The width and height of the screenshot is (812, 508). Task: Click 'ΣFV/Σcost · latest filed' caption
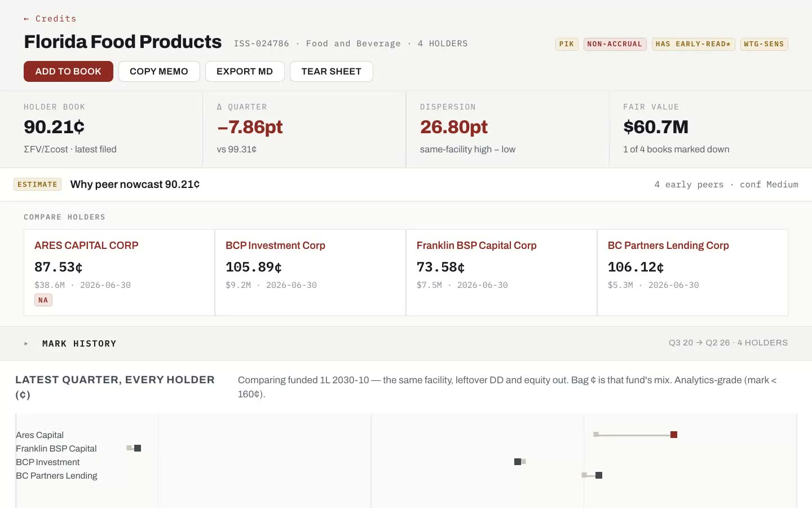pos(70,150)
